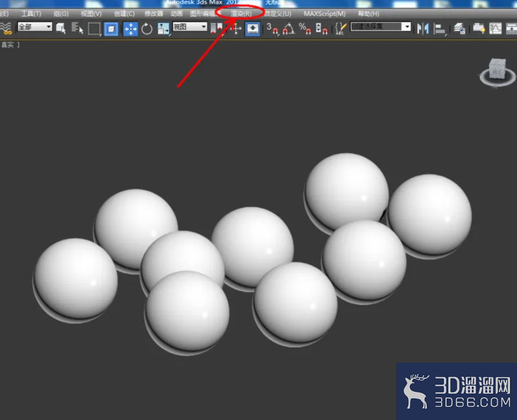Open Edit Named Selection Sets
Viewport: 517px width, 420px height.
click(340, 28)
